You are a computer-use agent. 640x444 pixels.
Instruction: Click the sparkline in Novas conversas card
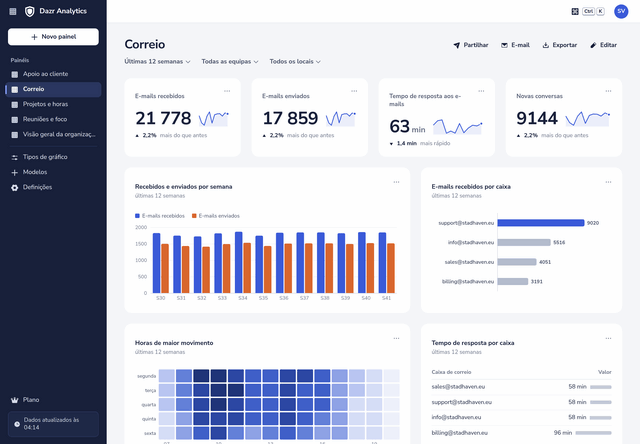click(587, 119)
